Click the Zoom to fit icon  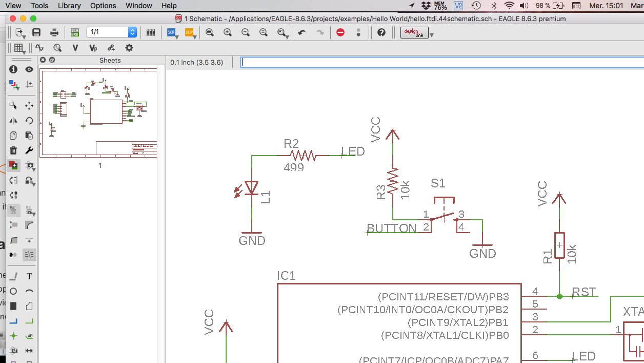(210, 32)
